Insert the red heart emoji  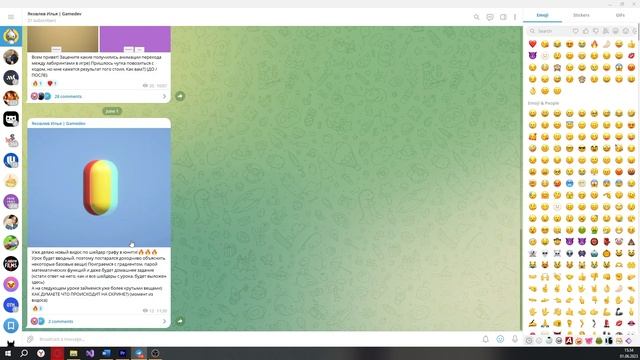(x=532, y=44)
